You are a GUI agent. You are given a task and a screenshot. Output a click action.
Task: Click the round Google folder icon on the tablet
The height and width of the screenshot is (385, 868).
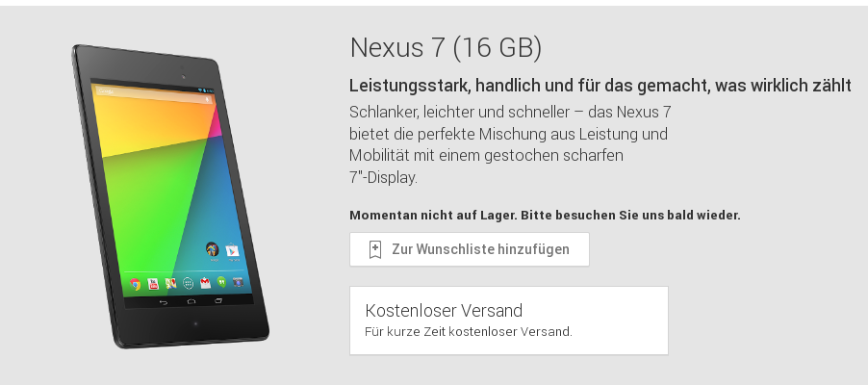[x=213, y=249]
